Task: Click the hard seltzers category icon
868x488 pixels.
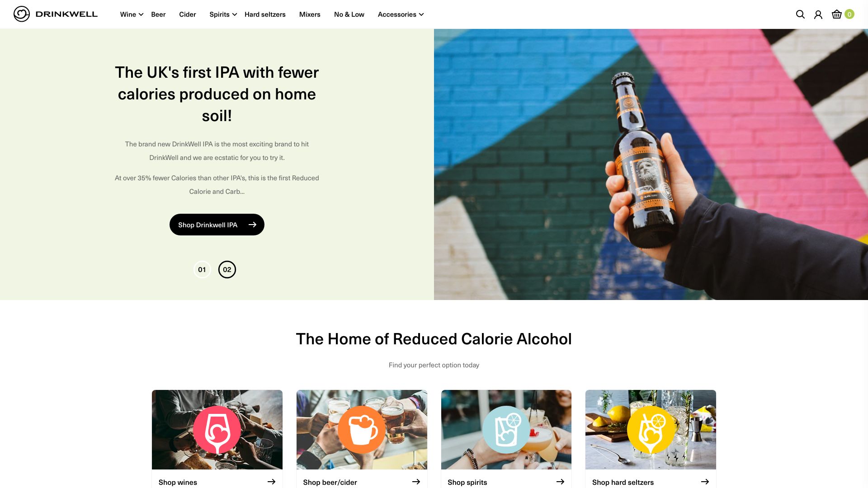Action: (x=651, y=430)
